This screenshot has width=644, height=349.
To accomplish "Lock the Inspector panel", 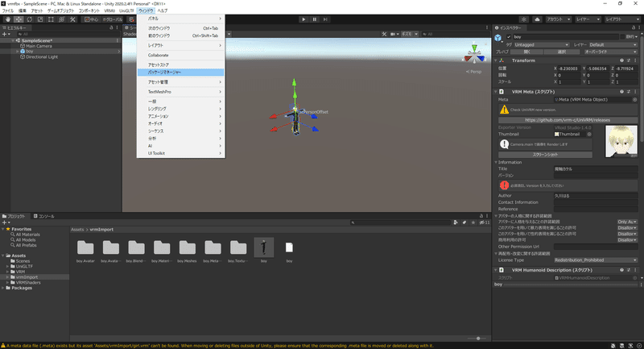I will click(x=633, y=27).
